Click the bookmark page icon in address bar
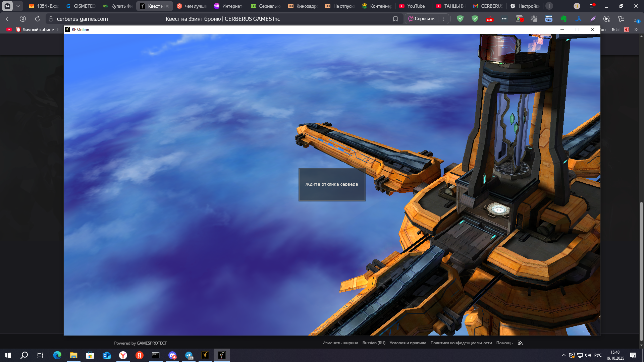The height and width of the screenshot is (362, 644). click(395, 19)
